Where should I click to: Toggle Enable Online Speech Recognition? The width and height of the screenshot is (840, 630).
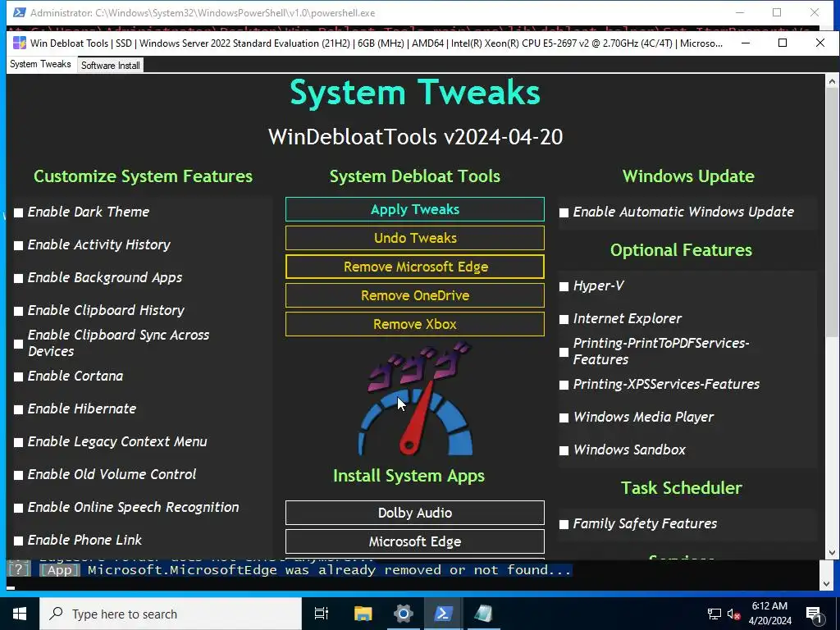tap(18, 507)
